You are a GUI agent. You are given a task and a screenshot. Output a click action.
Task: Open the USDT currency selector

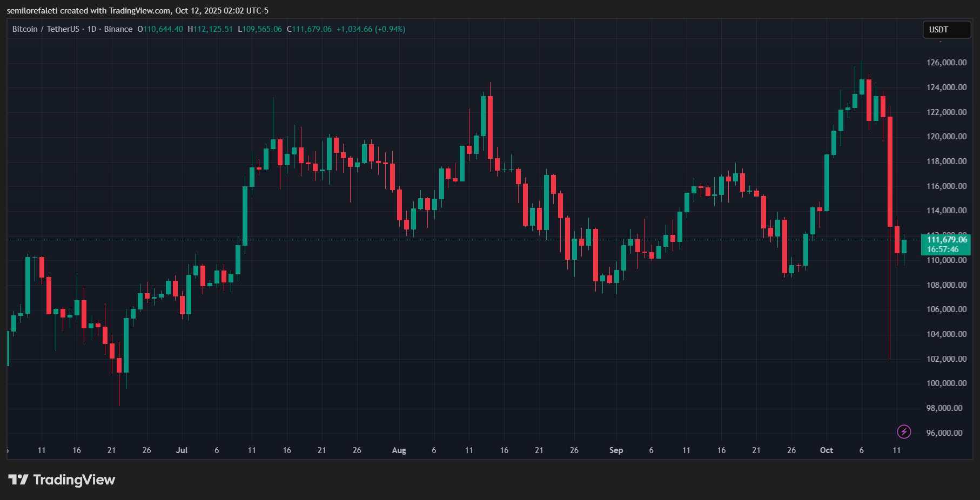point(946,30)
